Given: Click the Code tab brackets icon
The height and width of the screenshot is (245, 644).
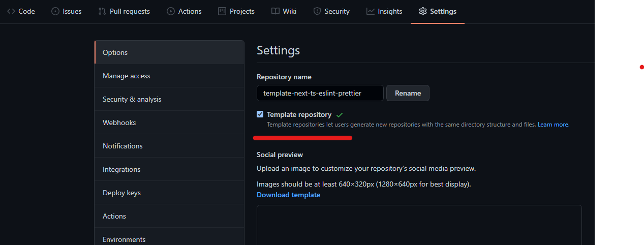Looking at the screenshot, I should 11,11.
